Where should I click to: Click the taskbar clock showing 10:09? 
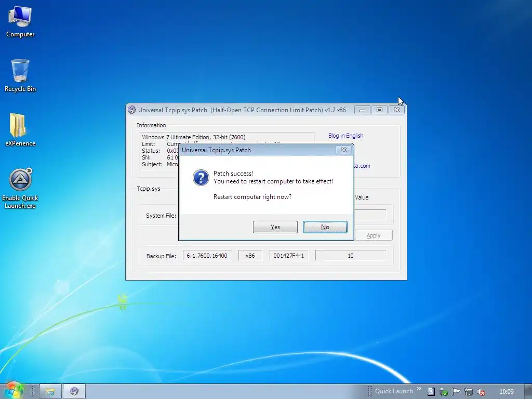coord(506,392)
